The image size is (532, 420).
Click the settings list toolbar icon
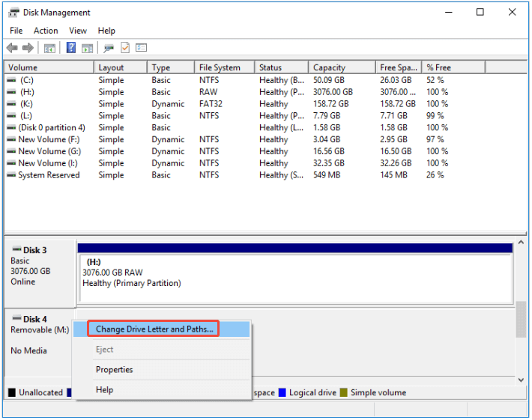point(141,48)
